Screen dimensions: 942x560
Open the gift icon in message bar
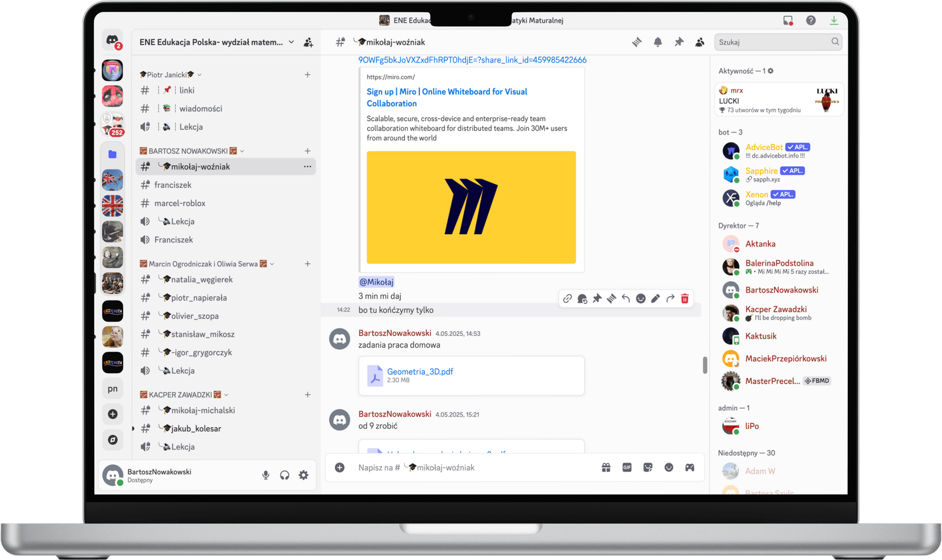606,467
